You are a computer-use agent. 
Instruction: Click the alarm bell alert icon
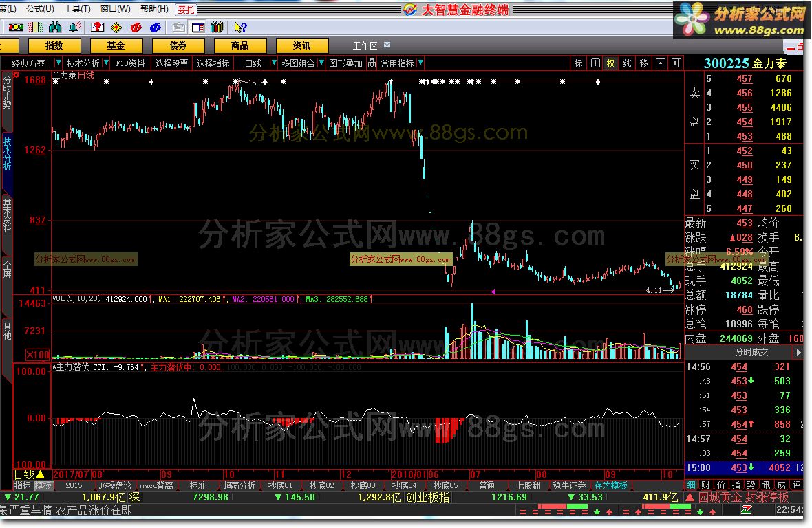(74, 27)
